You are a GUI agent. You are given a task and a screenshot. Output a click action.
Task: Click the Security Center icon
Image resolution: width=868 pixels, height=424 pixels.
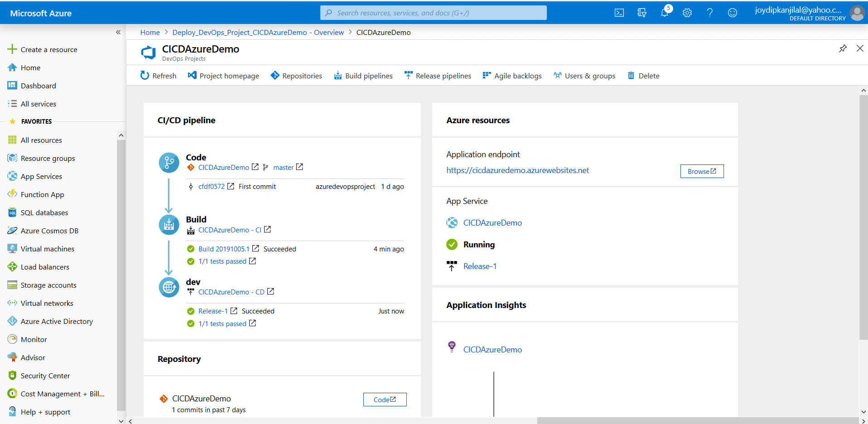(12, 376)
